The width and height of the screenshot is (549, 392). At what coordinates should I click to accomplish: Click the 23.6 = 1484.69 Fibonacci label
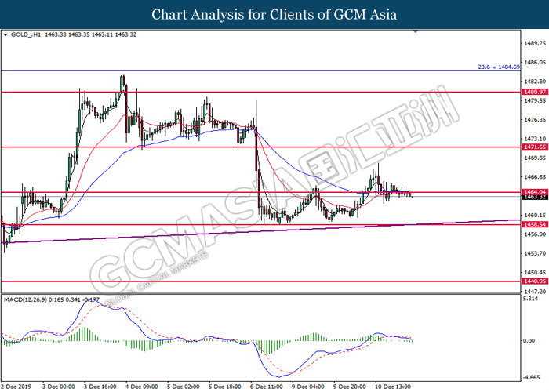pyautogui.click(x=499, y=67)
